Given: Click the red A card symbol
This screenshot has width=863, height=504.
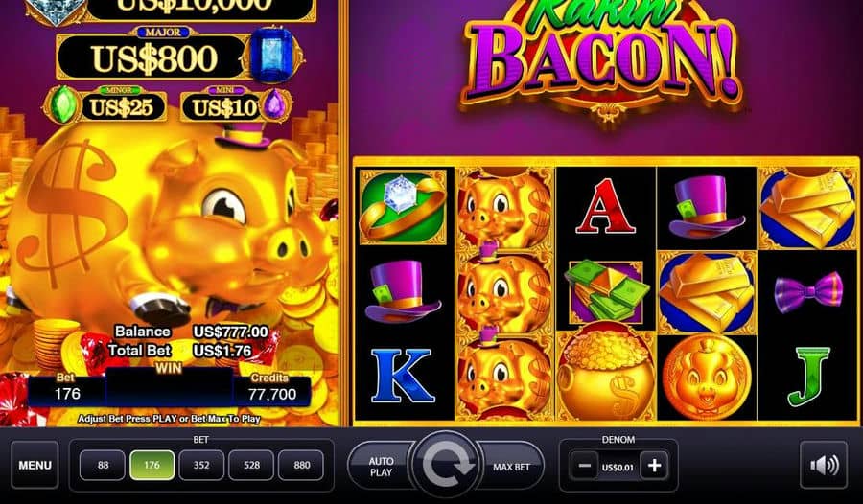Looking at the screenshot, I should point(605,206).
